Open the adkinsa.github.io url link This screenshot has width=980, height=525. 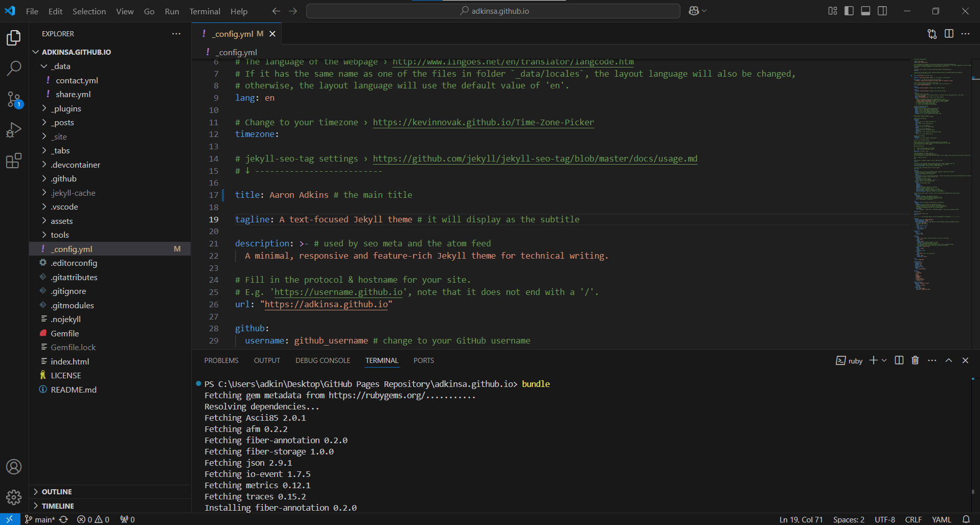click(x=326, y=304)
